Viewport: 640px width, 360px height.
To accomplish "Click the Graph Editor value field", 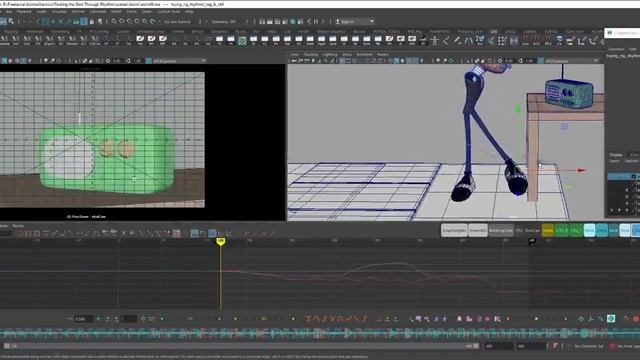I will [84, 319].
